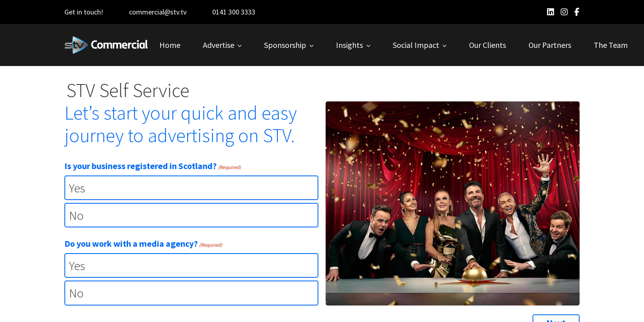Click the commercial@stv.tv email link

click(158, 12)
